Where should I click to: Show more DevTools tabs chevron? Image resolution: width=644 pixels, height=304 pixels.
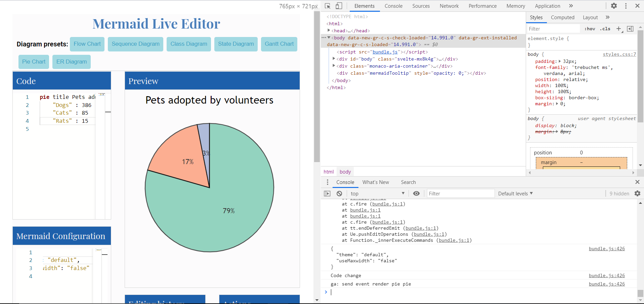click(571, 6)
